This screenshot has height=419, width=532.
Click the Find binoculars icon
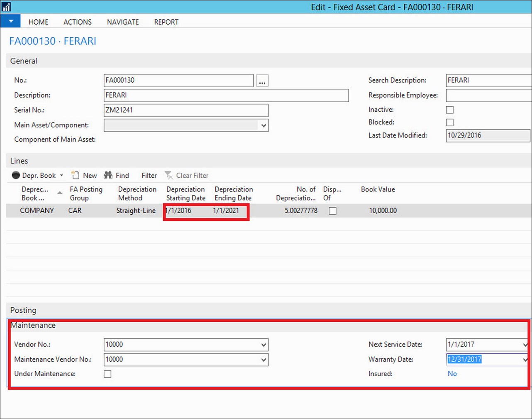pyautogui.click(x=108, y=175)
